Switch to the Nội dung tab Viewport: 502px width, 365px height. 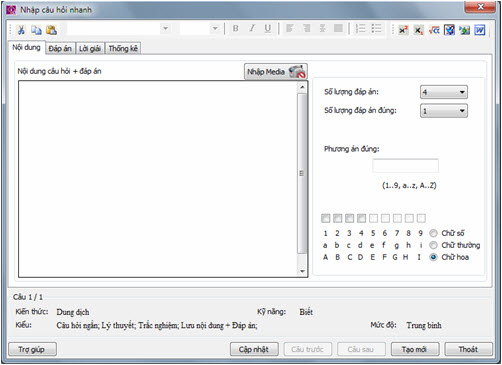[26, 47]
